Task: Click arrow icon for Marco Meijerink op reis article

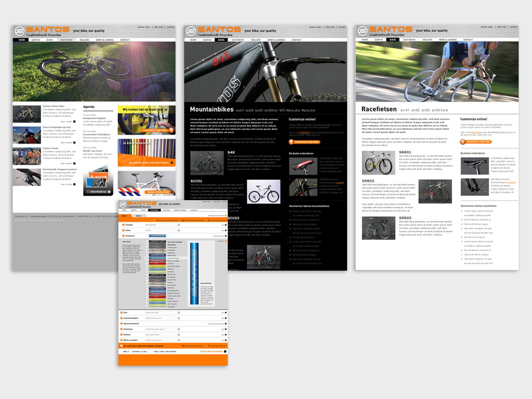Action: point(74,142)
